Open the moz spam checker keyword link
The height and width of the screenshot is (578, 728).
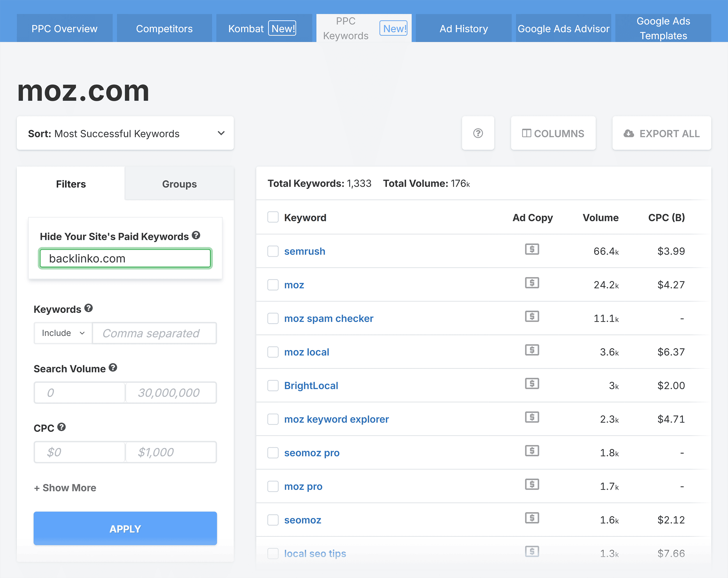click(328, 318)
